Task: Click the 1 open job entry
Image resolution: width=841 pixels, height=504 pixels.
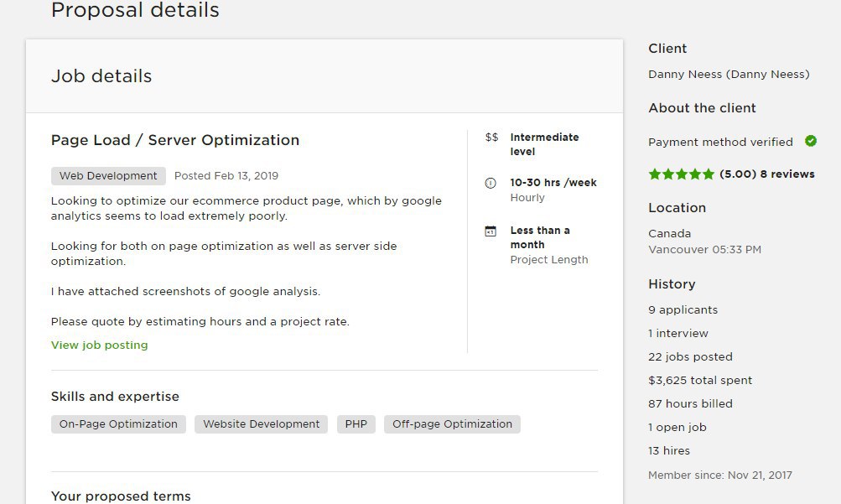Action: (677, 428)
